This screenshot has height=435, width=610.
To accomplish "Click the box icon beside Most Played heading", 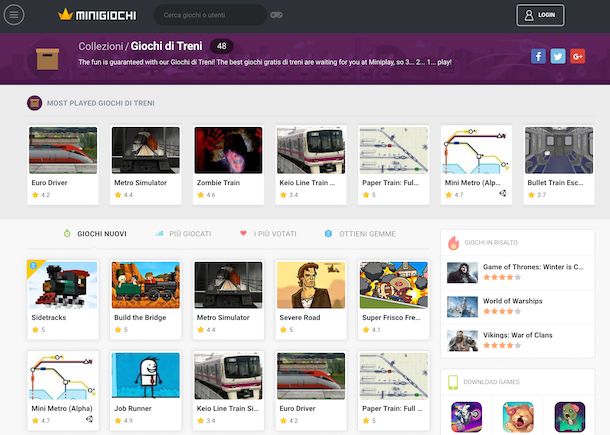I will [x=35, y=103].
